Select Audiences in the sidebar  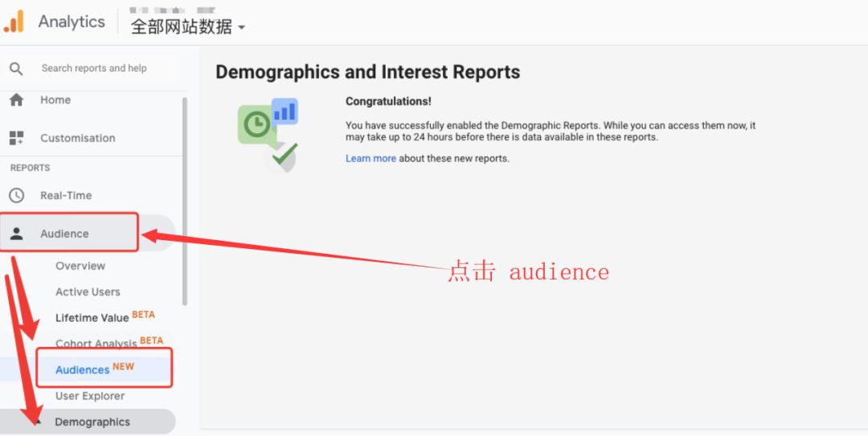tap(83, 369)
